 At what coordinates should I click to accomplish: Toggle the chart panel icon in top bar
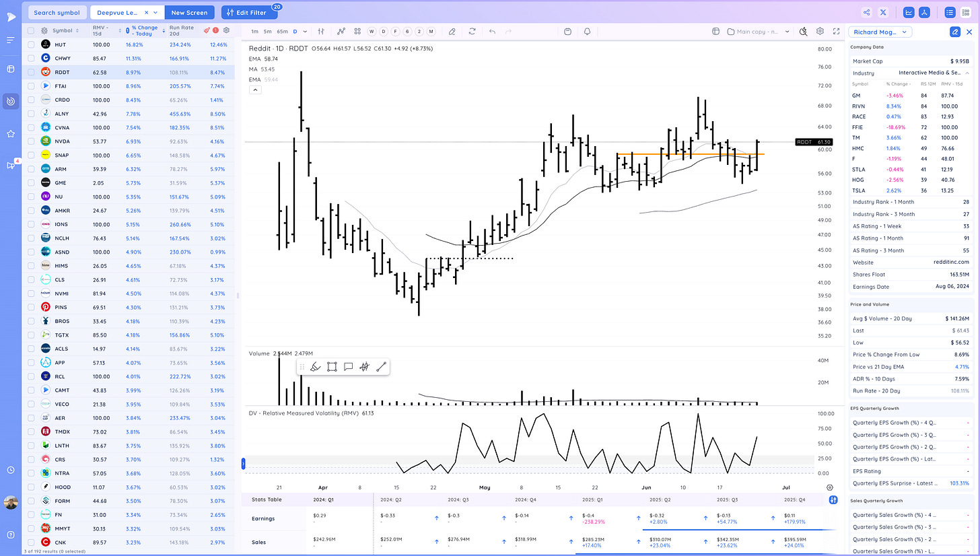click(x=909, y=12)
